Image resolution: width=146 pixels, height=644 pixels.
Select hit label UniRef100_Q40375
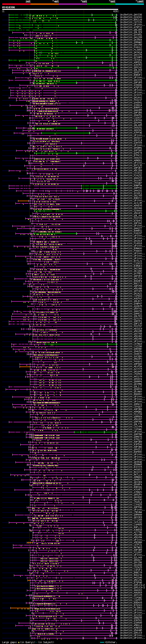pyautogui.click(x=131, y=55)
